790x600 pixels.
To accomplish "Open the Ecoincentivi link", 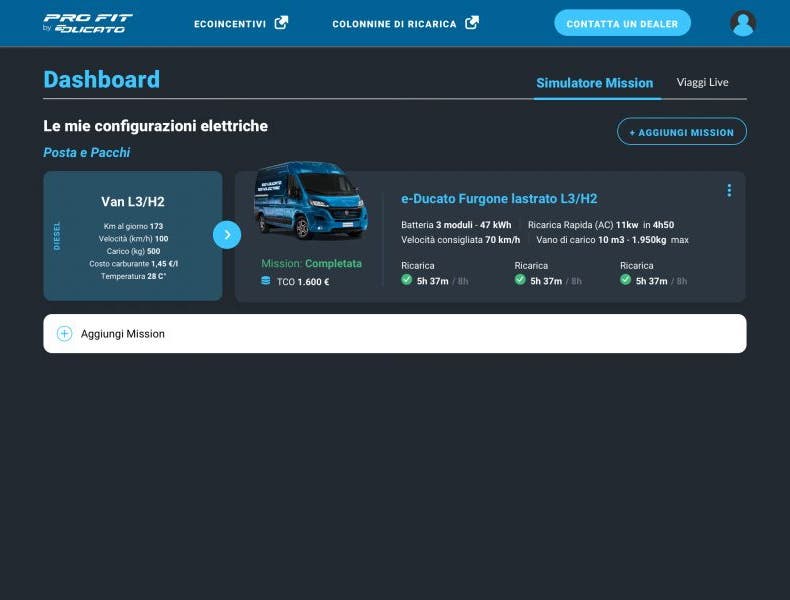I will 230,24.
